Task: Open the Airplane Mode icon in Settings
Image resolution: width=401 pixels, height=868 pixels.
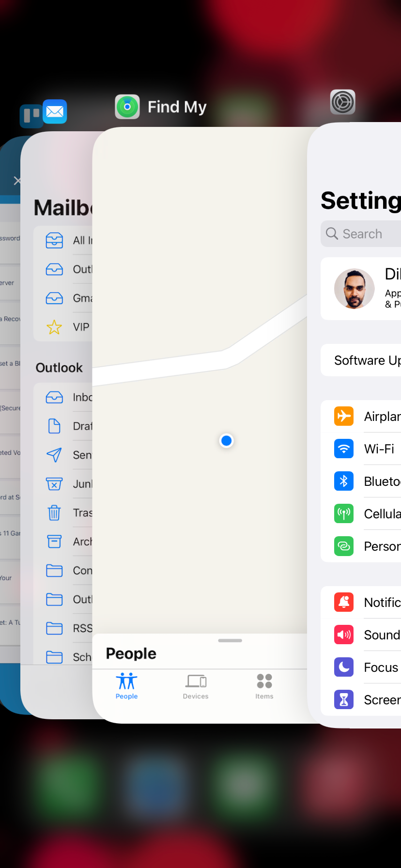Action: pyautogui.click(x=344, y=416)
